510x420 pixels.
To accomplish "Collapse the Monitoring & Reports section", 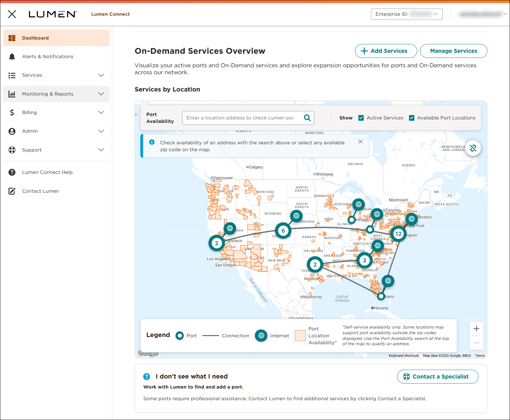I will coord(101,94).
